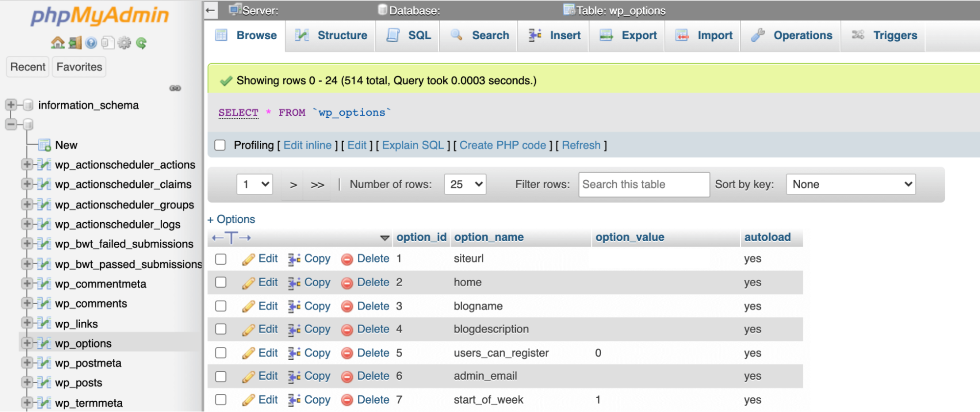Toggle the Profiling checkbox
980x412 pixels.
(220, 145)
